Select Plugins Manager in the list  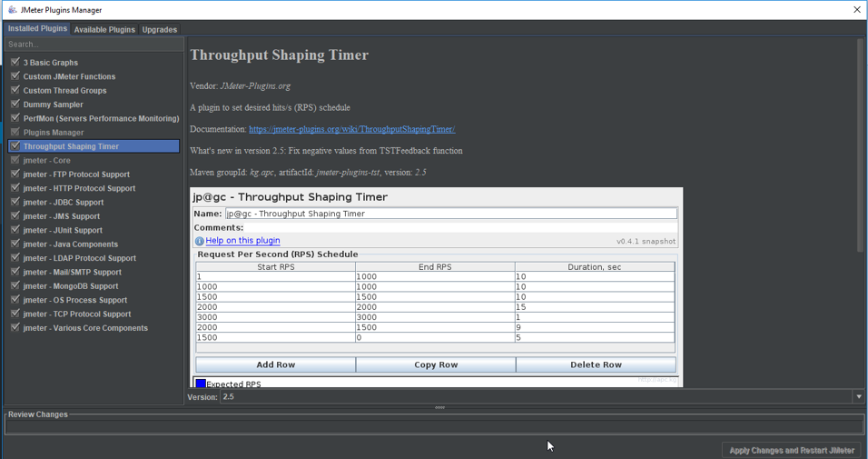pos(94,133)
